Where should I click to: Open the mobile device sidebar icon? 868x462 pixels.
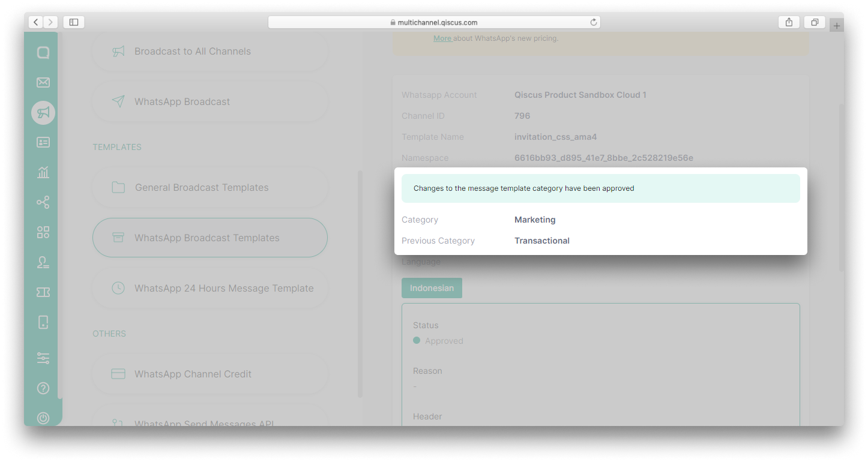[43, 322]
